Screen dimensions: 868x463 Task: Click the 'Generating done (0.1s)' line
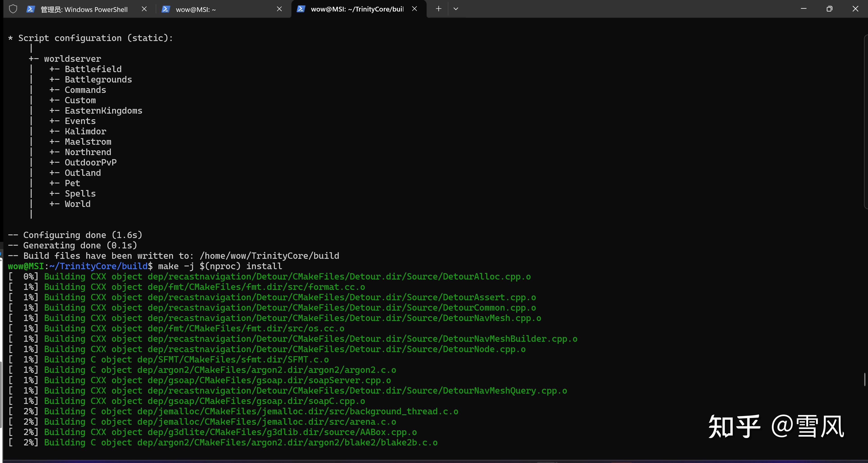pos(73,245)
